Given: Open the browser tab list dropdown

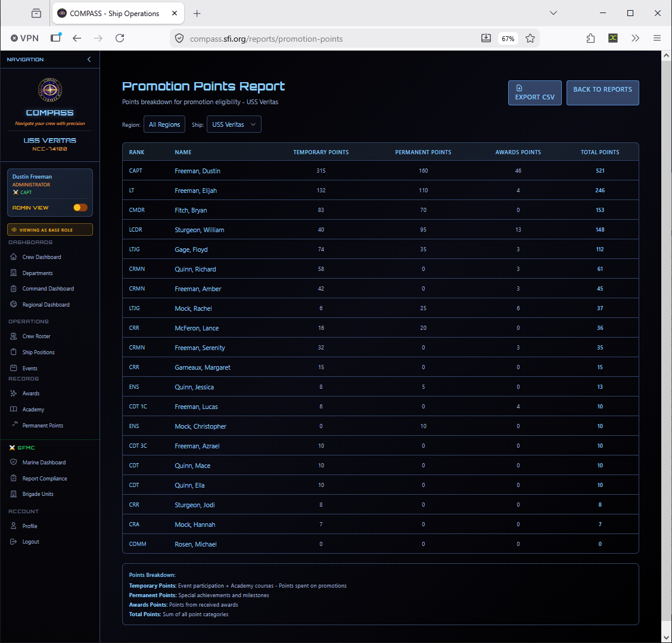Looking at the screenshot, I should pos(553,13).
